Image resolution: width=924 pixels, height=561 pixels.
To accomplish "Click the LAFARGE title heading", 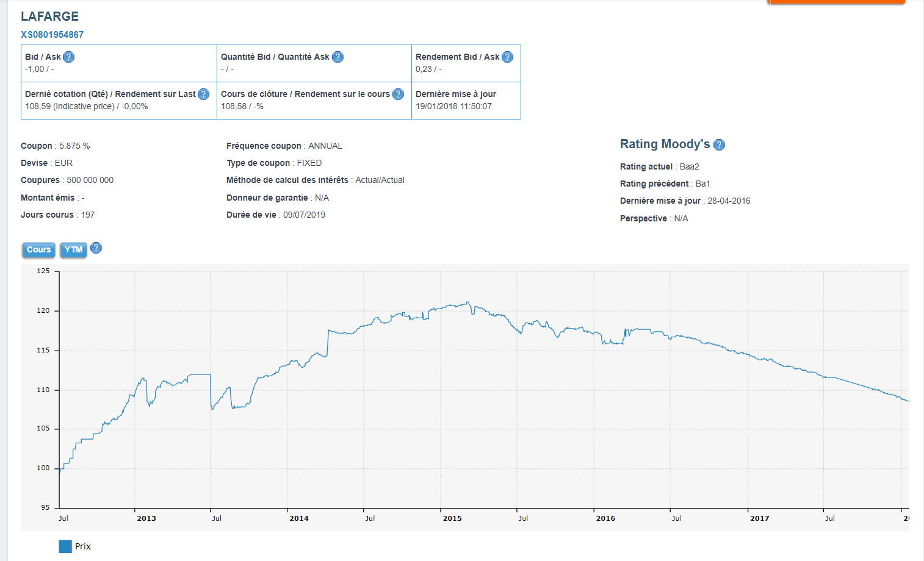I will (50, 16).
